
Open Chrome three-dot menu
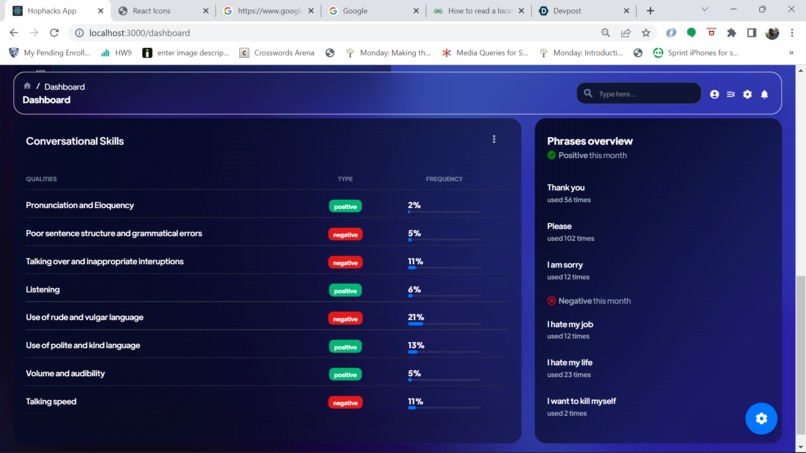792,33
